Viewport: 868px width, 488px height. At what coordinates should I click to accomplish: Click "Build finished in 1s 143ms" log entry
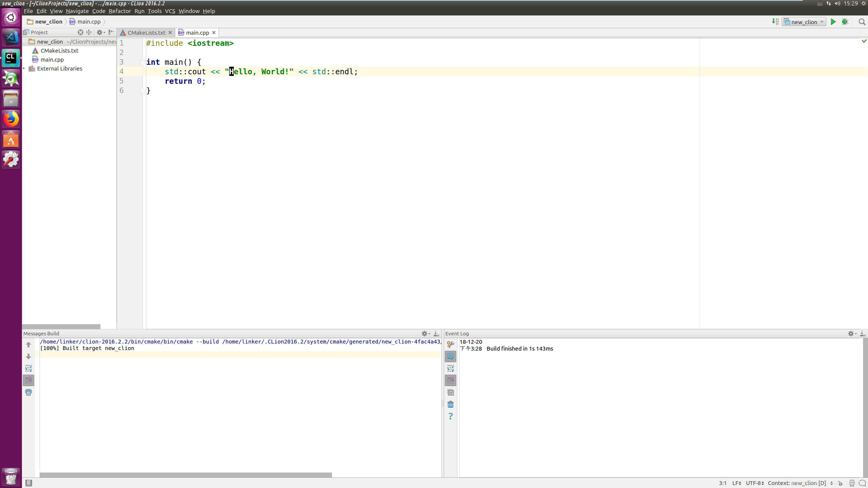pyautogui.click(x=520, y=349)
